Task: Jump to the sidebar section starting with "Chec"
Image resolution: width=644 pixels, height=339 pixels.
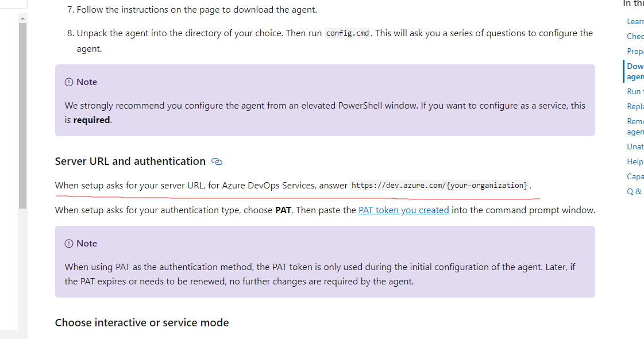Action: (x=635, y=36)
